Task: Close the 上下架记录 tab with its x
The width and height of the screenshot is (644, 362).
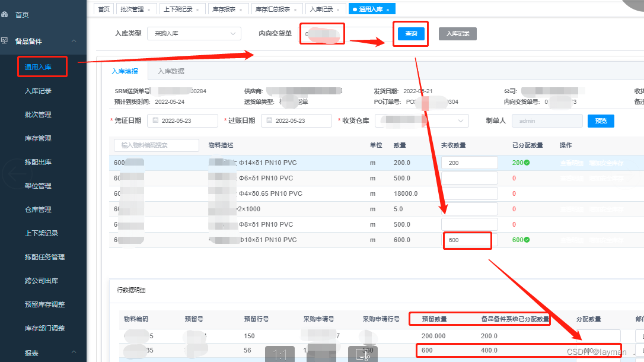Action: tap(197, 9)
